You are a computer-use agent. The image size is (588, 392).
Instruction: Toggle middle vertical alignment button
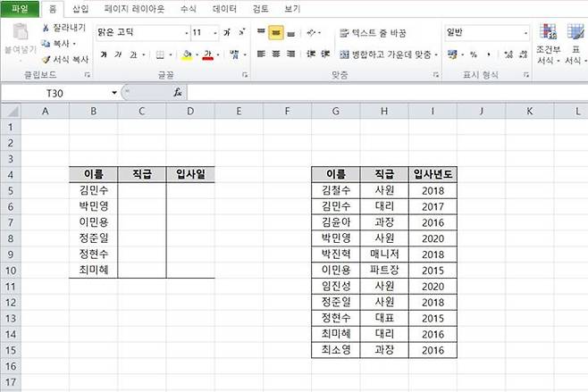(x=276, y=33)
